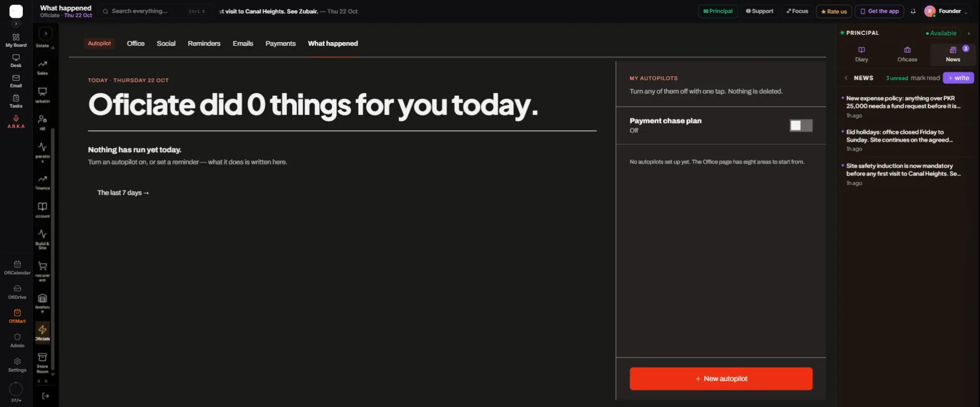The width and height of the screenshot is (980, 407).
Task: Expand the module sidebar chevron
Action: (46, 34)
